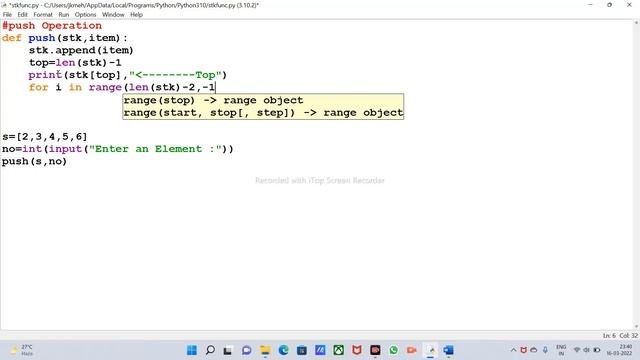Open the blue slash-logo taskbar app
This screenshot has width=640, height=360.
(x=320, y=350)
